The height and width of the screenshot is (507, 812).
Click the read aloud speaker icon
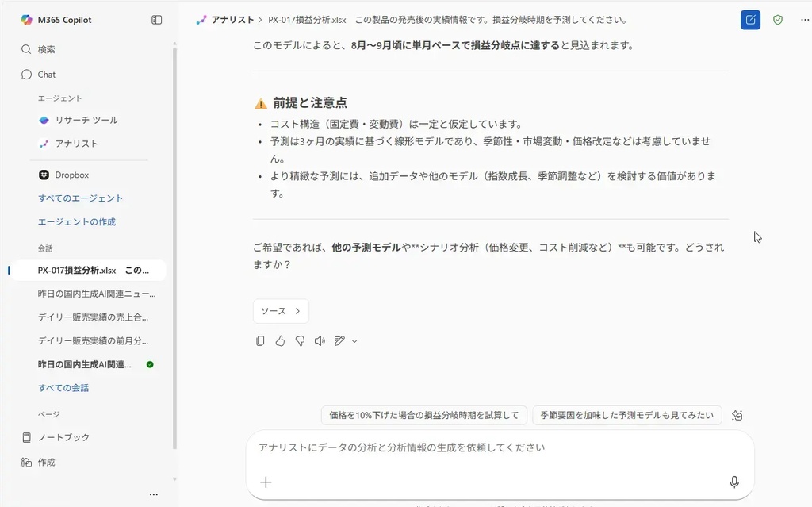[x=320, y=341]
